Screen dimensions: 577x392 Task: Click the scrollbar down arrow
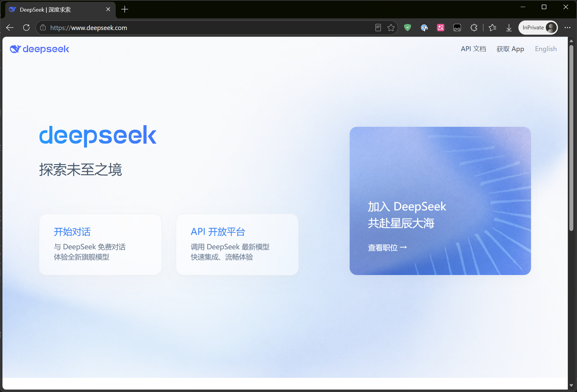pos(571,386)
